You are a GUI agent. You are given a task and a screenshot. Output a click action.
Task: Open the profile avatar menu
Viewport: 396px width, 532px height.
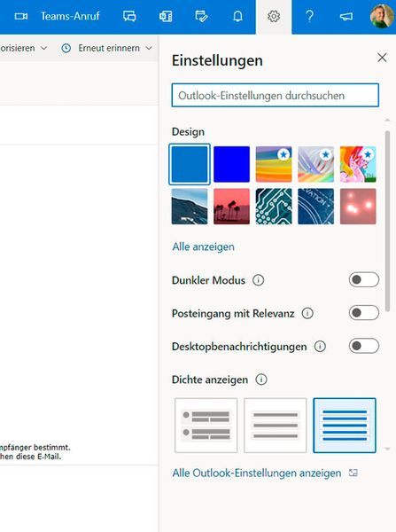point(382,16)
